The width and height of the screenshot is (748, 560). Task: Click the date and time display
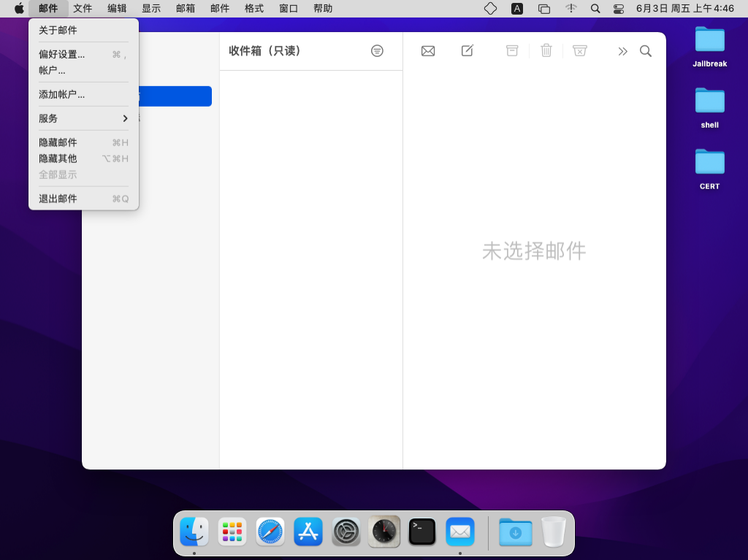click(685, 9)
